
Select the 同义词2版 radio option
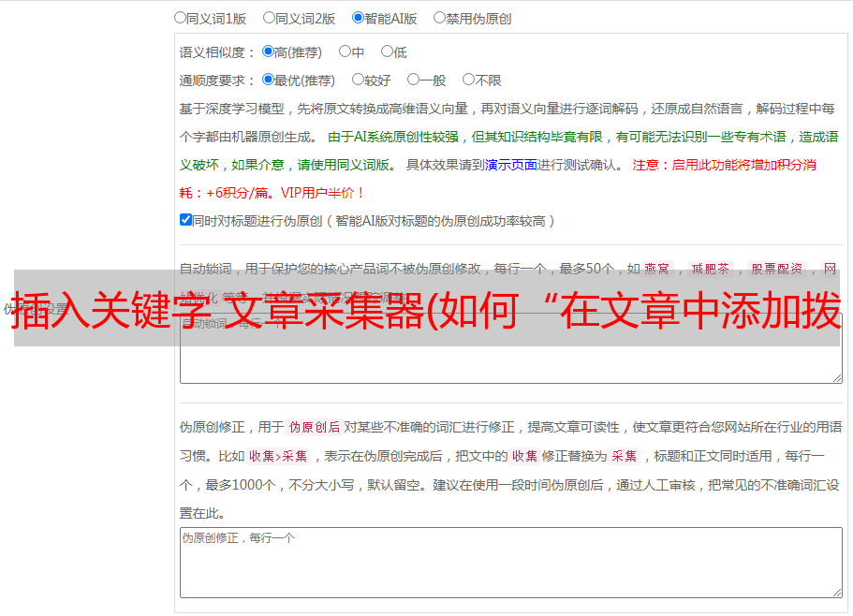pos(269,18)
